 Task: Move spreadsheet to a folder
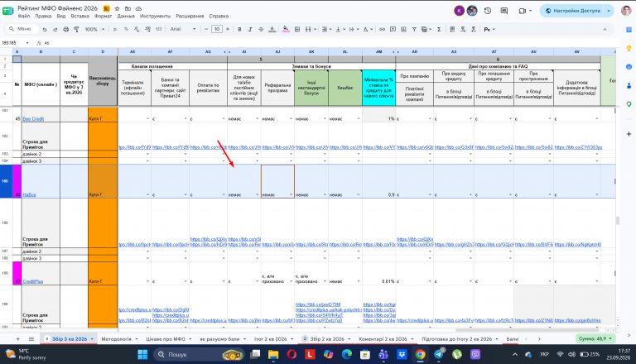[x=128, y=8]
